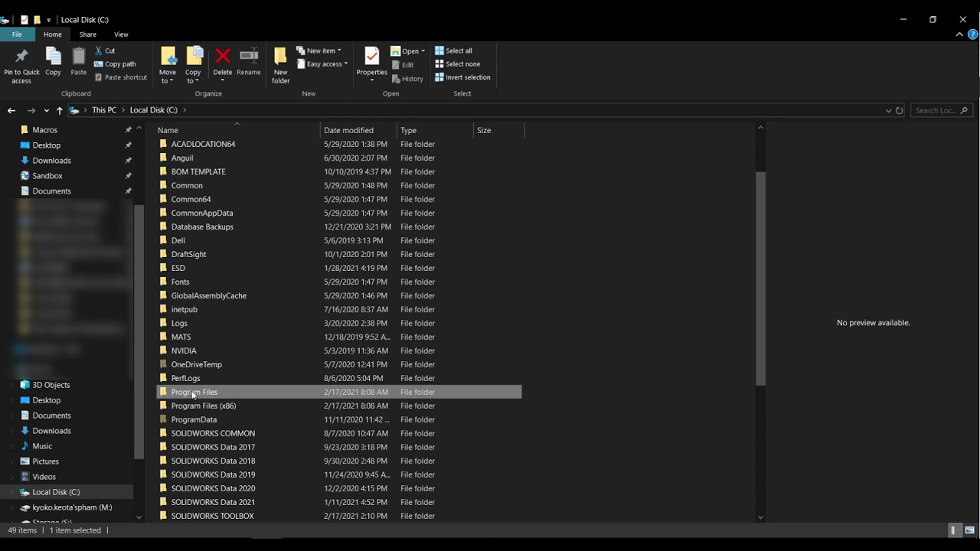Click Pin to Quick access icon
The width and height of the screenshot is (980, 551).
[21, 57]
